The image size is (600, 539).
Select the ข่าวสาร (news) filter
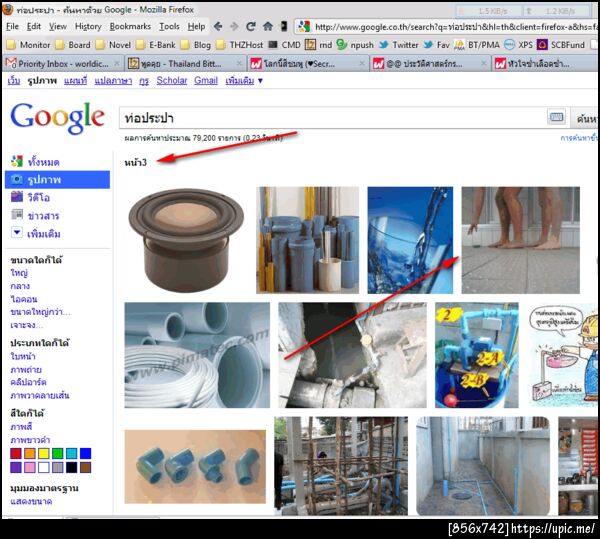(35, 215)
